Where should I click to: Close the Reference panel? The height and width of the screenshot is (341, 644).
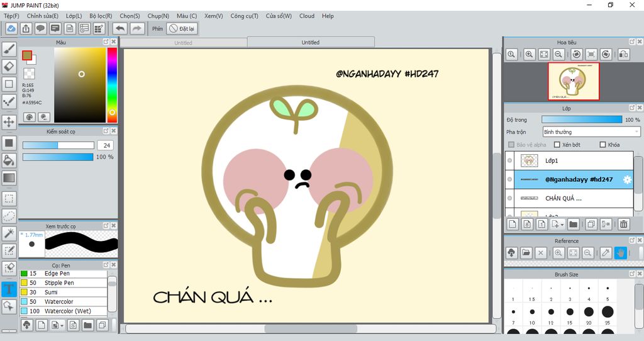point(640,240)
